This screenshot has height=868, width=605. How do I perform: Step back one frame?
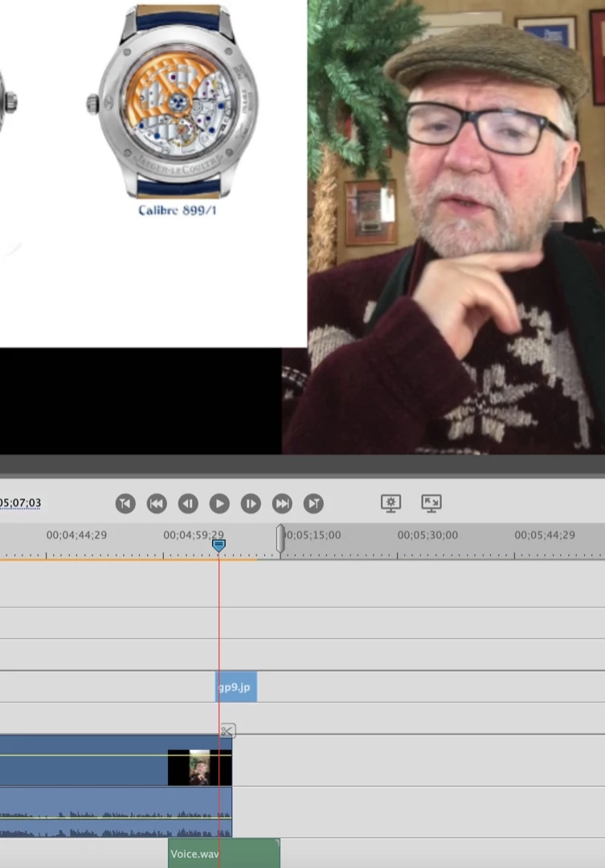point(188,504)
